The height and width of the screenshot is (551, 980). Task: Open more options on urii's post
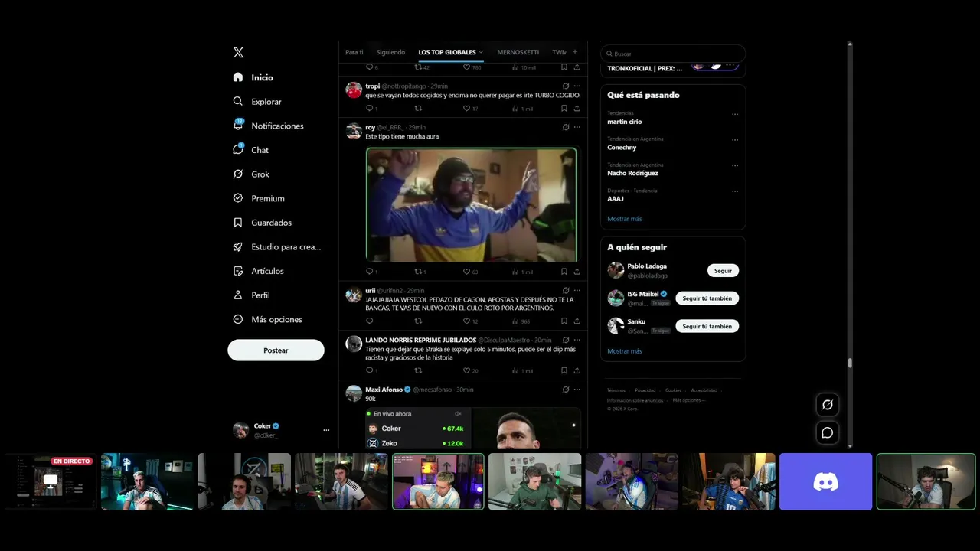(x=577, y=291)
